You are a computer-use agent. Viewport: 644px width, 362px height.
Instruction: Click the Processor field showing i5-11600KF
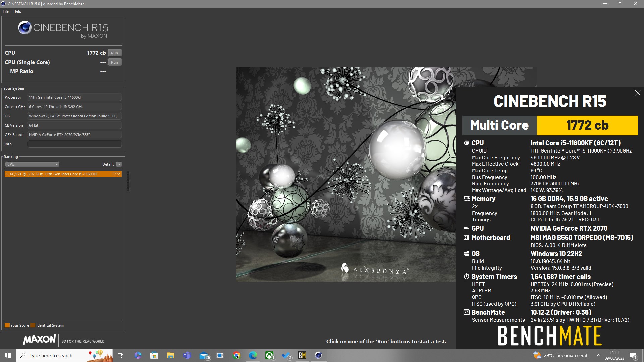pos(74,97)
